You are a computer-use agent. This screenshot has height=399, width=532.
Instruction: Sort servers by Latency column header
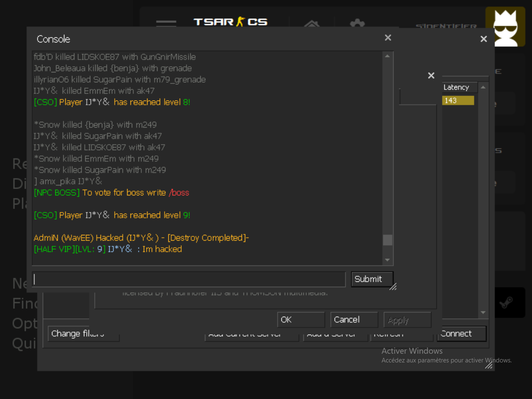[x=456, y=87]
